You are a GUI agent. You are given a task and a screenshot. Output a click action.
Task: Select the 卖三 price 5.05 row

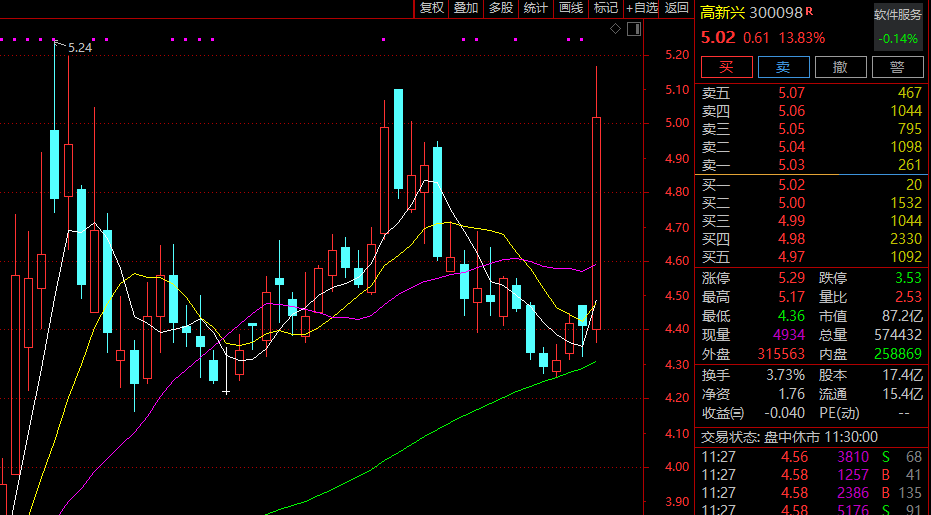(812, 129)
